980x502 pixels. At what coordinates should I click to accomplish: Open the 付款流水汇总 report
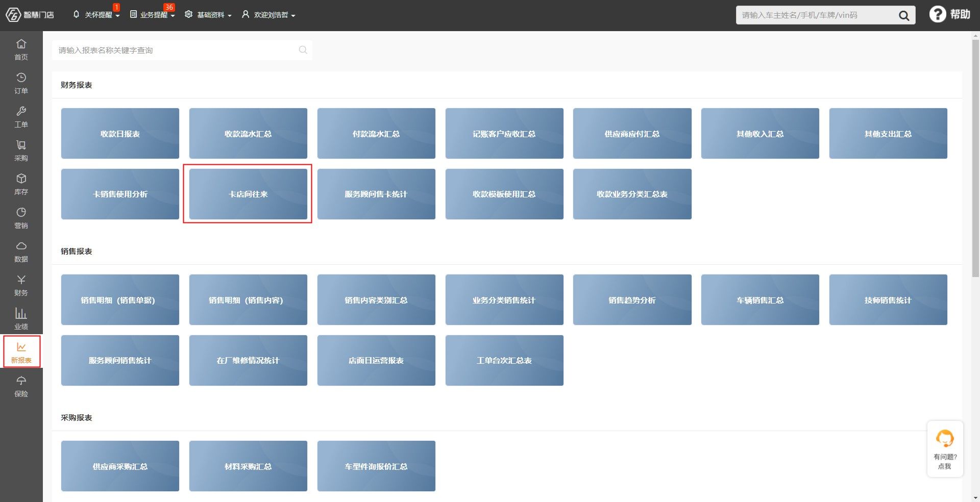click(x=376, y=133)
